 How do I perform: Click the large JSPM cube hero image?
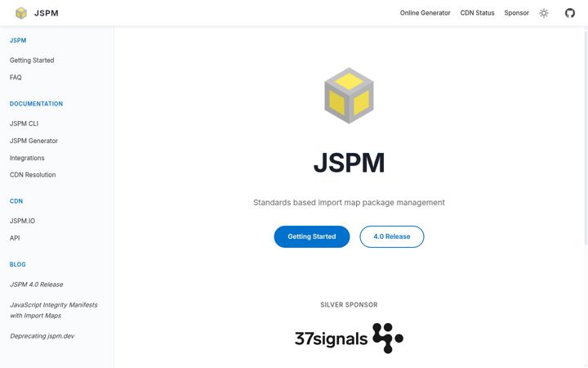[349, 96]
